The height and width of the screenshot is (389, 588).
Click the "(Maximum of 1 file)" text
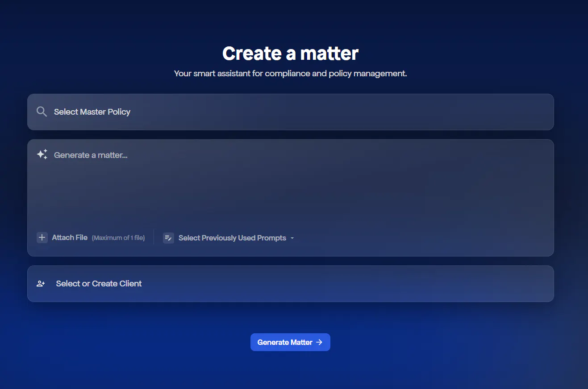[x=118, y=238]
